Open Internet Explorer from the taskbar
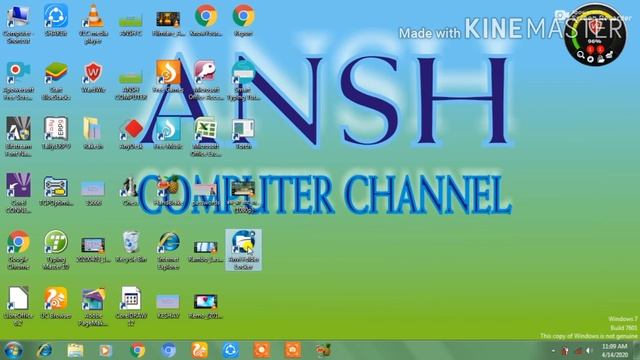Viewport: 640px width, 360px height. pyautogui.click(x=44, y=350)
